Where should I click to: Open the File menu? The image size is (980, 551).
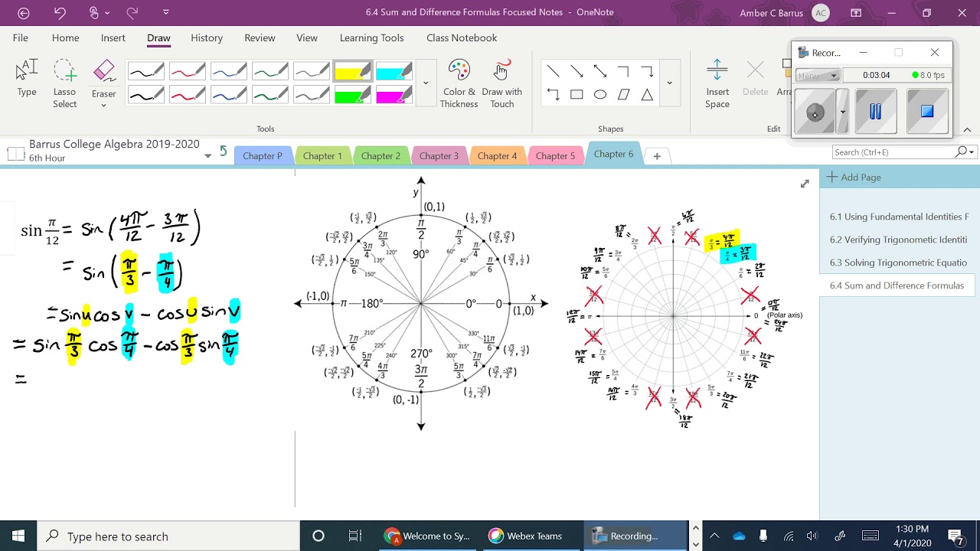pyautogui.click(x=21, y=37)
